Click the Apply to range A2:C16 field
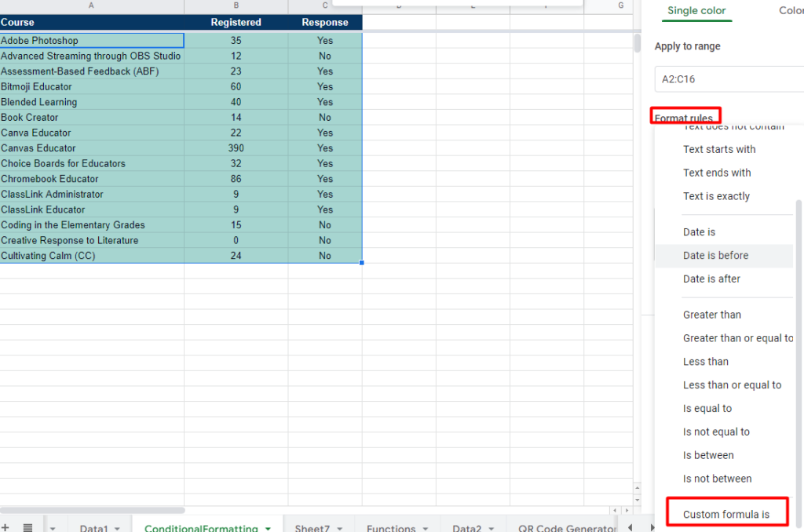804x532 pixels. (729, 79)
